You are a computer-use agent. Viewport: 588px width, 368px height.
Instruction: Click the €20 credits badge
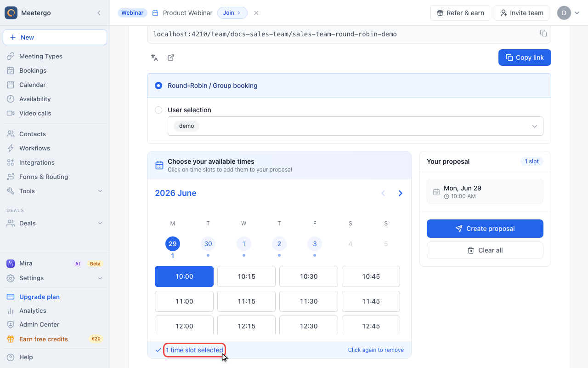(x=96, y=339)
